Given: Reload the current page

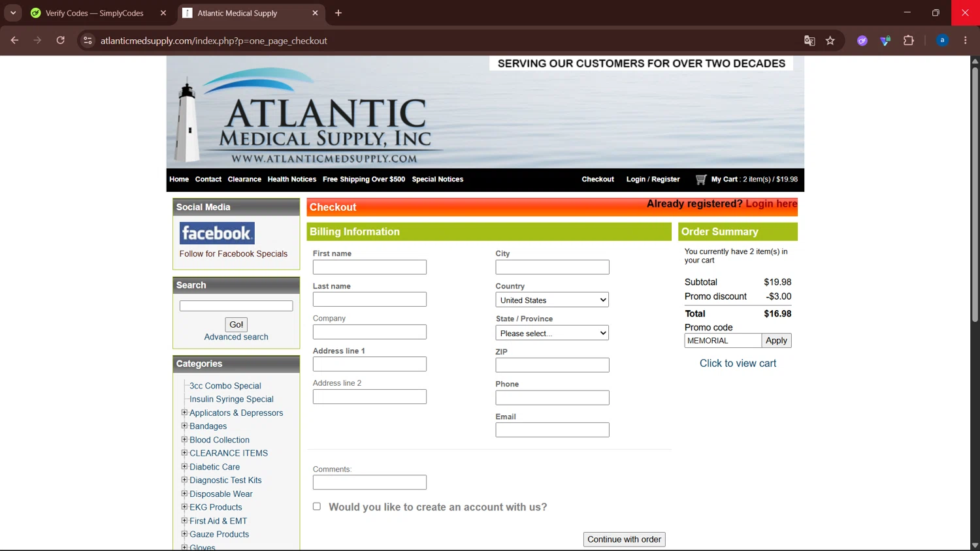Looking at the screenshot, I should coord(61,40).
